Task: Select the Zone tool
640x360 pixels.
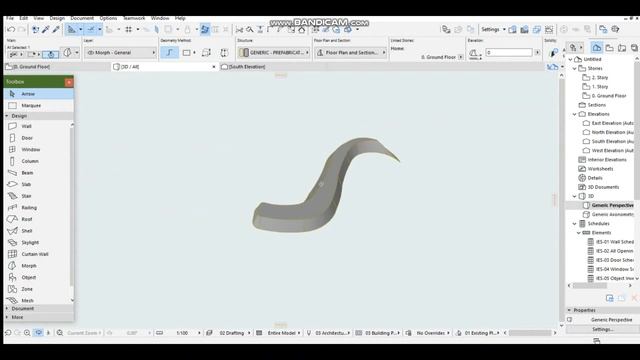Action: coord(38,289)
